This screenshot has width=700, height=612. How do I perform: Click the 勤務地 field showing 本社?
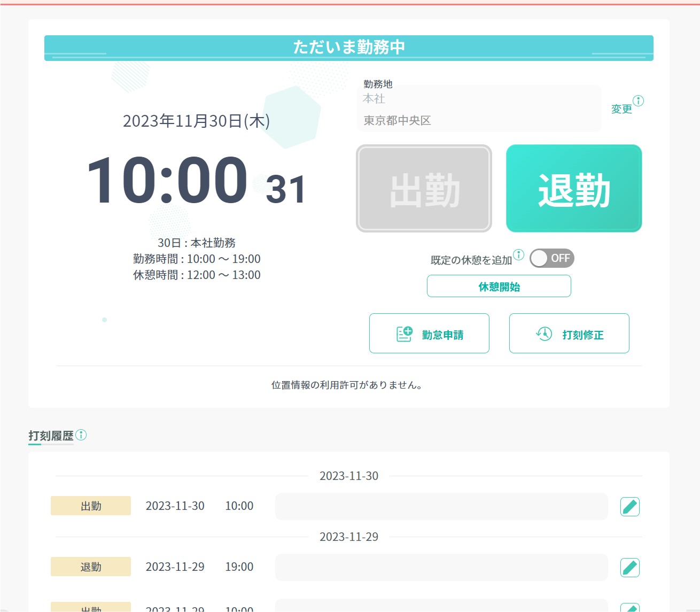[x=478, y=109]
